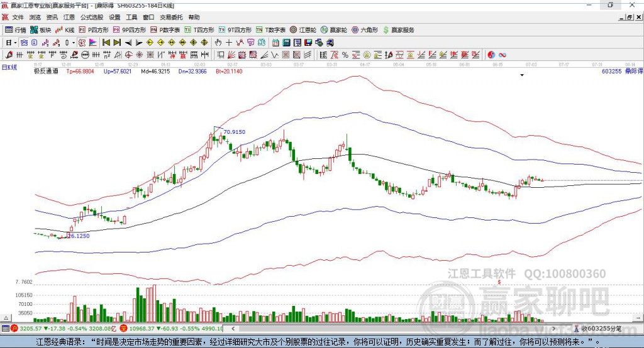
Task: Open the 交易委托 menu
Action: (171, 17)
